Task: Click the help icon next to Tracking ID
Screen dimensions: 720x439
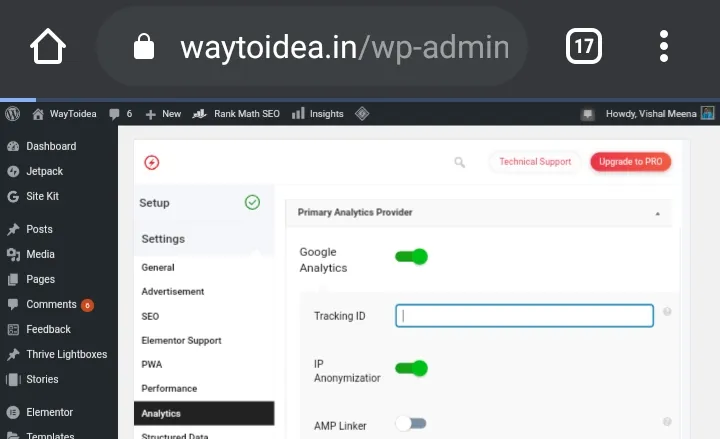Action: pos(667,312)
